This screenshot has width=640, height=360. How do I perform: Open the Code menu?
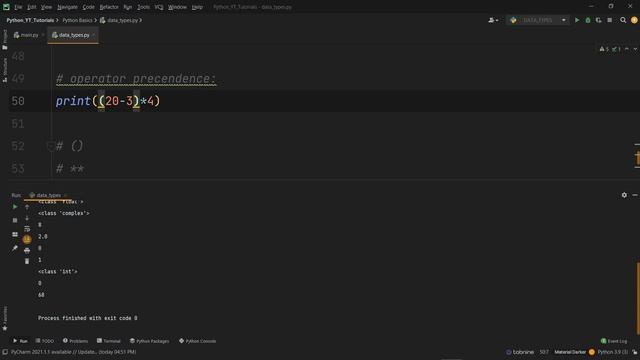88,7
